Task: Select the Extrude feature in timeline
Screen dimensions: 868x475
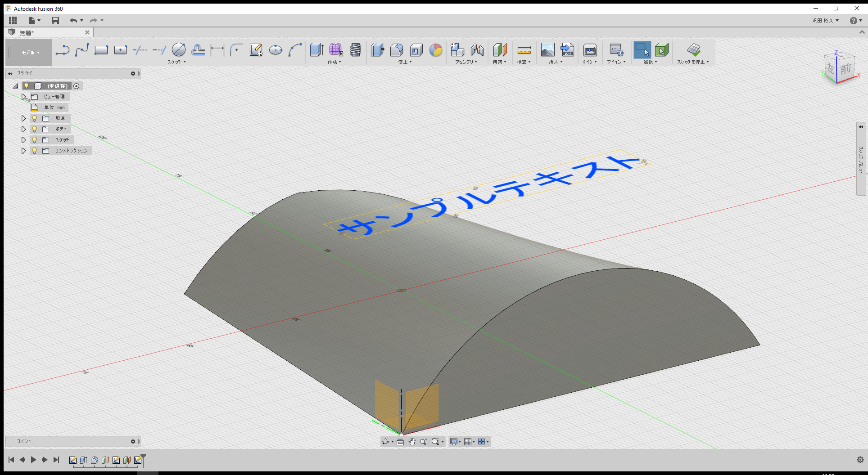Action: [83, 460]
